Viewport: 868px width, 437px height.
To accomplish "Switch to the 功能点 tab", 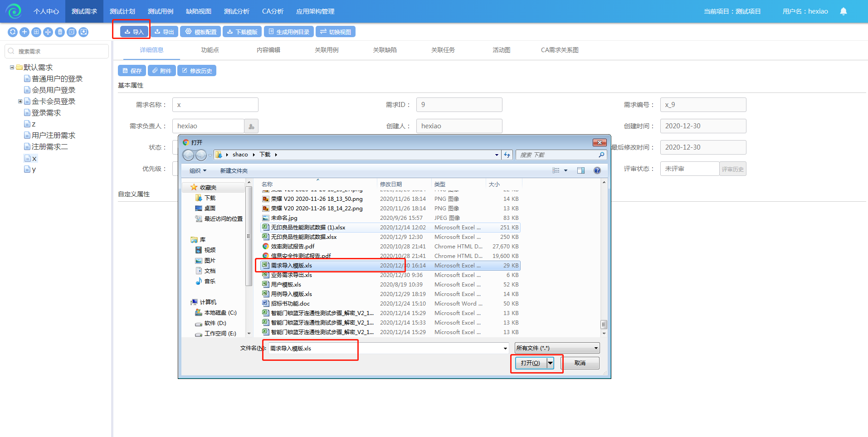I will pos(210,50).
